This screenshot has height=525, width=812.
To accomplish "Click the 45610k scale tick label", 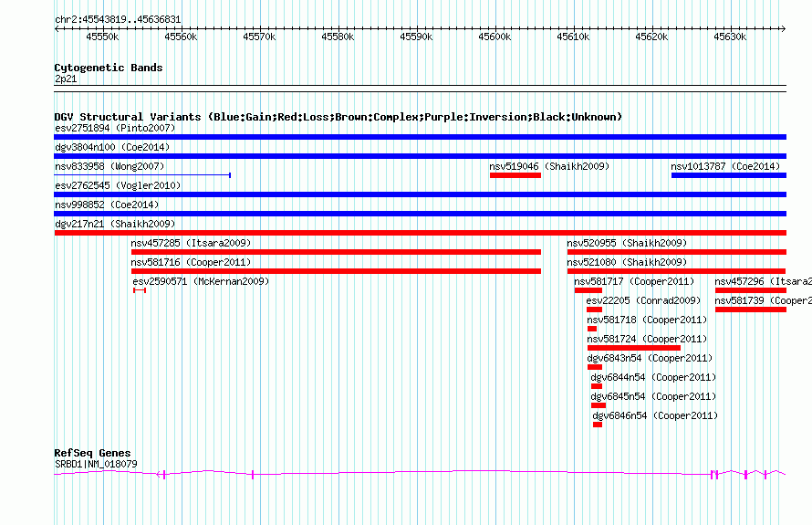I will (x=573, y=37).
